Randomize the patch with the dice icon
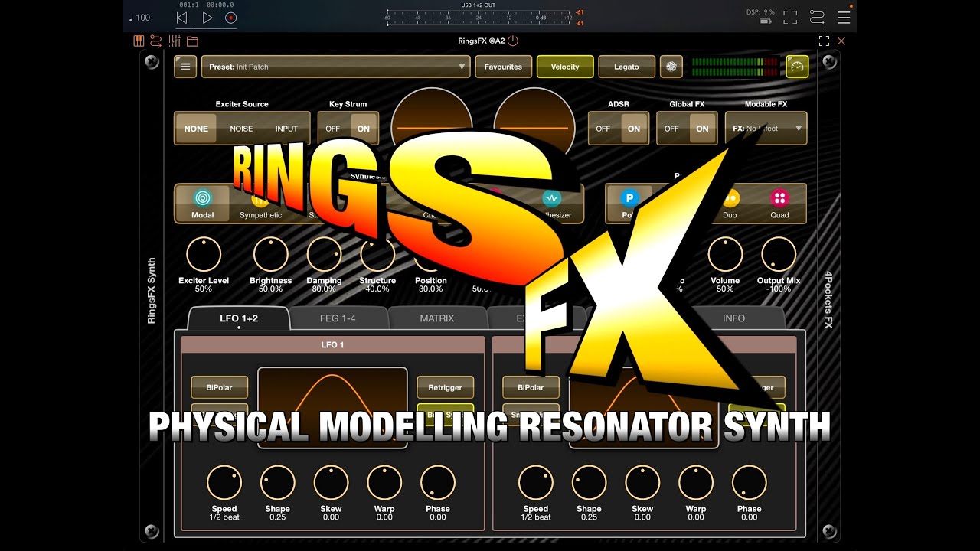 click(671, 67)
